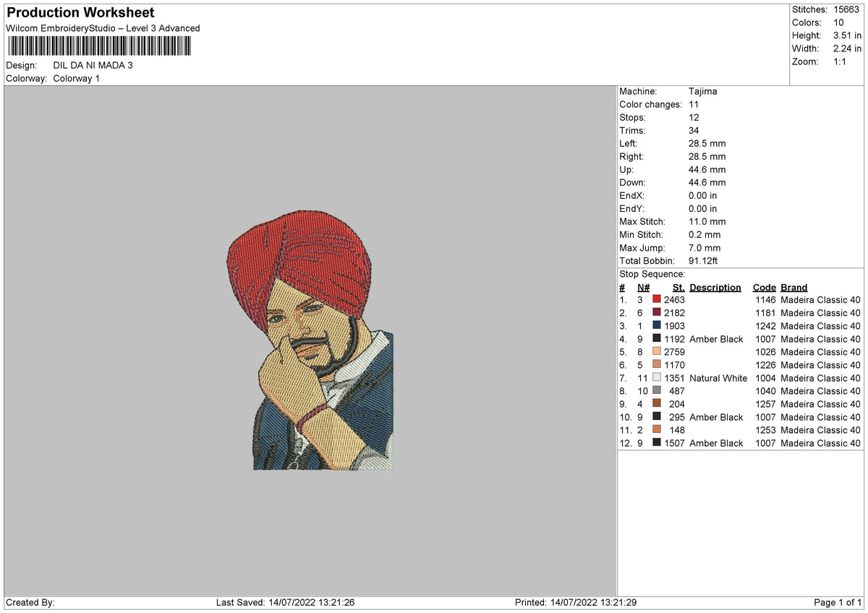
Task: Click the red swatch for stop 1
Action: tap(657, 300)
